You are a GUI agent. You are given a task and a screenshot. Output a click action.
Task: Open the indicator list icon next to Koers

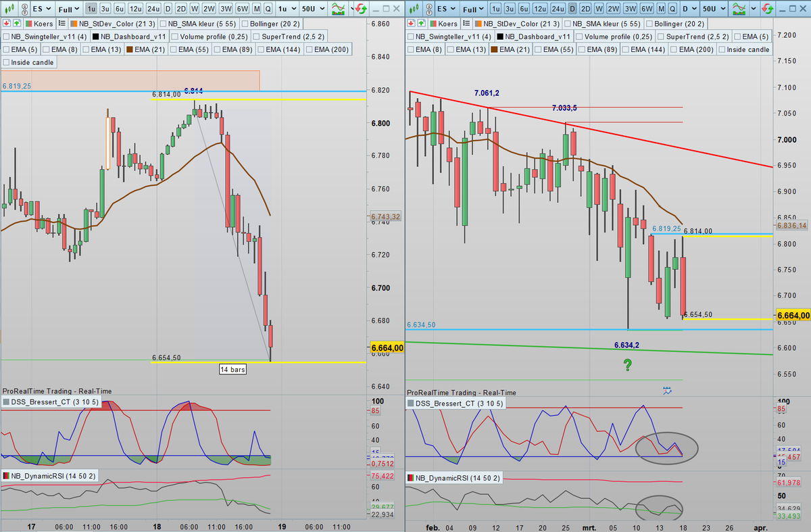click(x=62, y=24)
